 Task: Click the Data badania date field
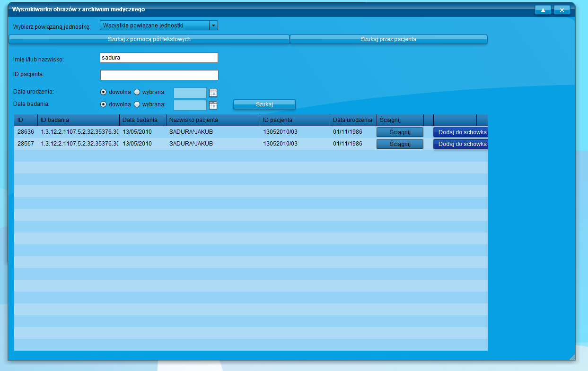pyautogui.click(x=190, y=105)
